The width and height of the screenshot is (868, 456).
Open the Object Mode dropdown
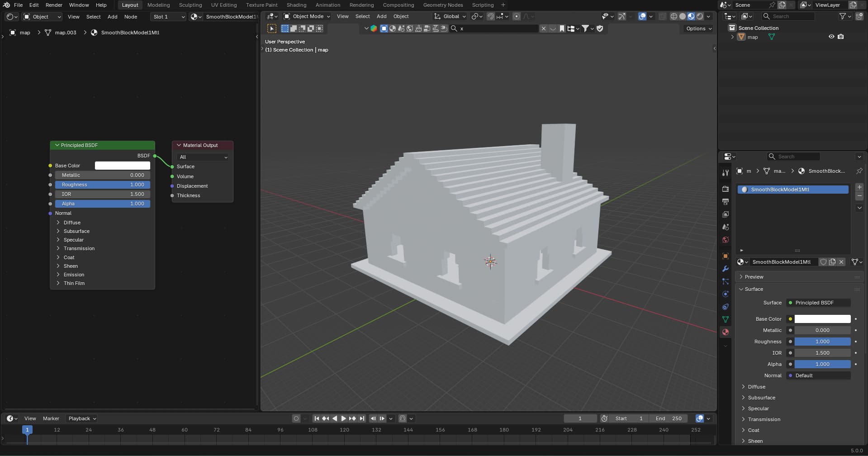point(307,16)
